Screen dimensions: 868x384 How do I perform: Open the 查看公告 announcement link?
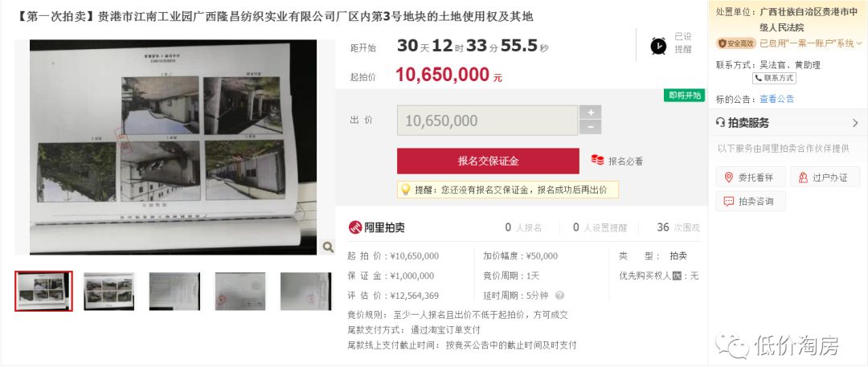(x=776, y=99)
